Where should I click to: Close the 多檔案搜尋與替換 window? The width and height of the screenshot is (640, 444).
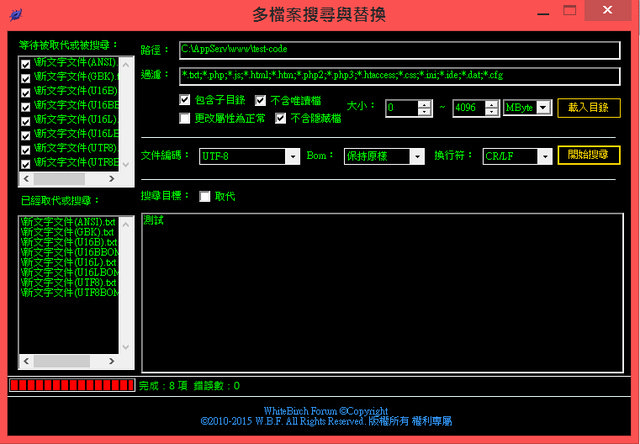610,10
